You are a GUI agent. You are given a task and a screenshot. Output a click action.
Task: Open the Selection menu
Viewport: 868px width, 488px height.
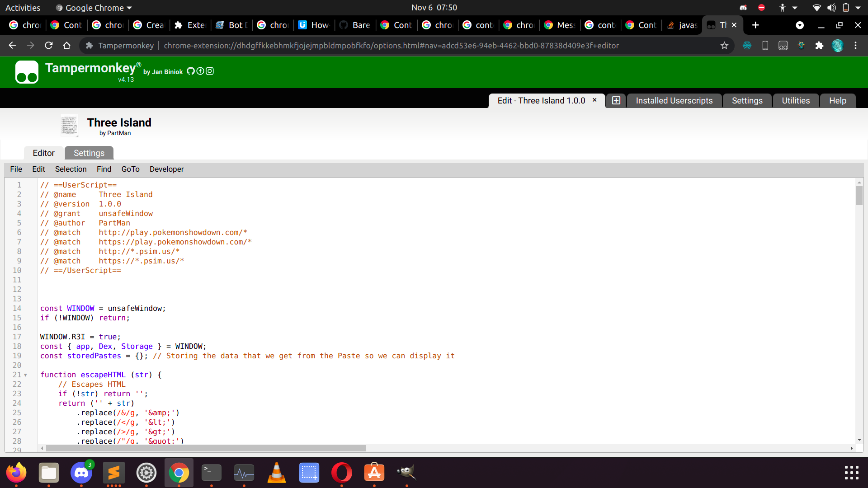pyautogui.click(x=71, y=169)
